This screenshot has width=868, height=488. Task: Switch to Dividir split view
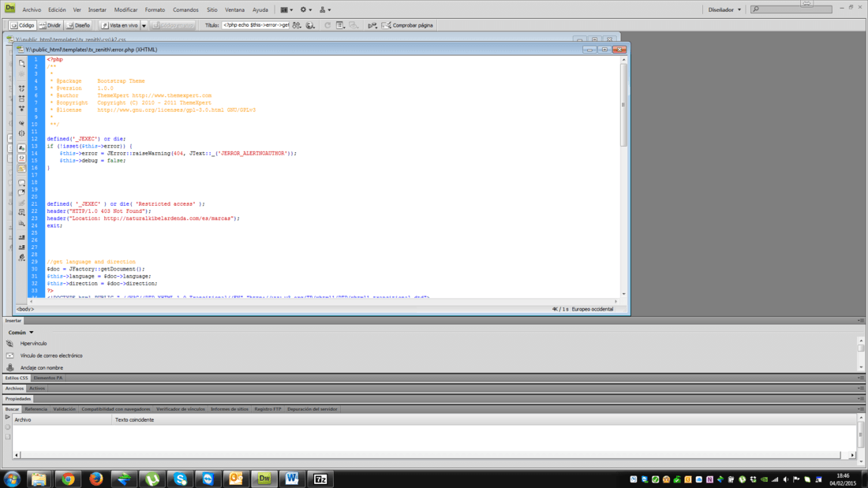coord(50,25)
